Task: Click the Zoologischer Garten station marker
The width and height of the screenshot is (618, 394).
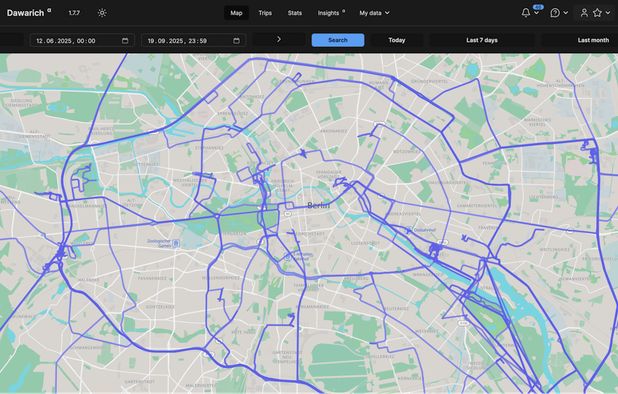Action: (x=176, y=244)
